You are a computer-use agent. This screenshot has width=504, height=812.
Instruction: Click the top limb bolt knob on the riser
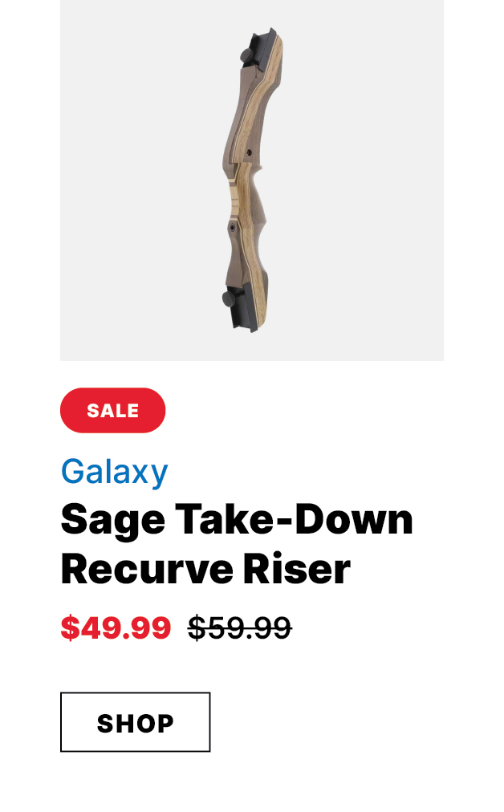pos(246,55)
